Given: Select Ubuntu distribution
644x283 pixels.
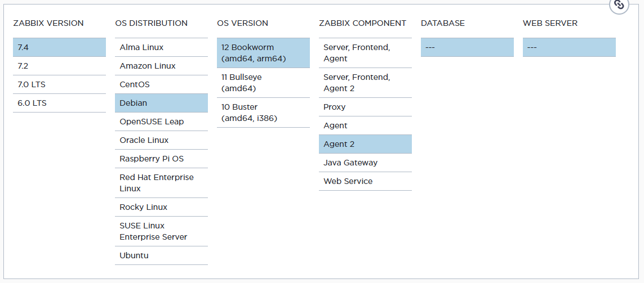Looking at the screenshot, I should pyautogui.click(x=161, y=255).
